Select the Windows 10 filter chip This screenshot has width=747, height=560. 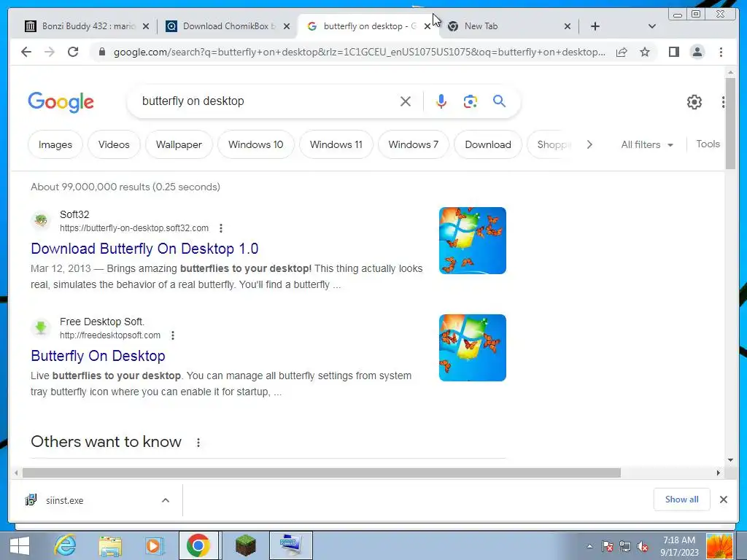coord(256,144)
